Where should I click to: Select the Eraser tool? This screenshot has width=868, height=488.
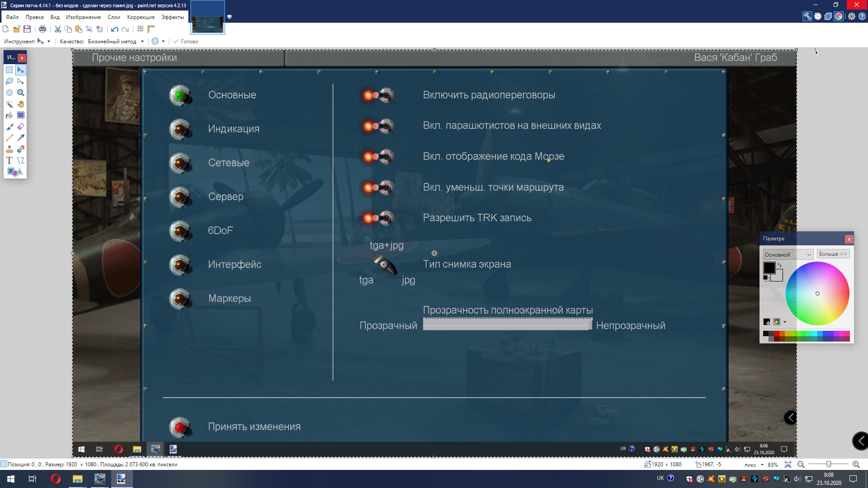click(21, 127)
